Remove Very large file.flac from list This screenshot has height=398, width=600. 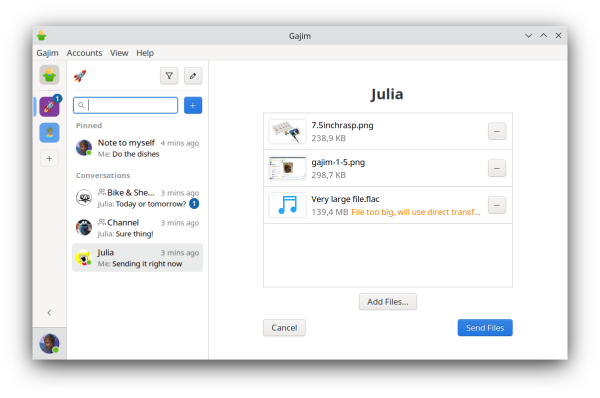click(x=497, y=205)
